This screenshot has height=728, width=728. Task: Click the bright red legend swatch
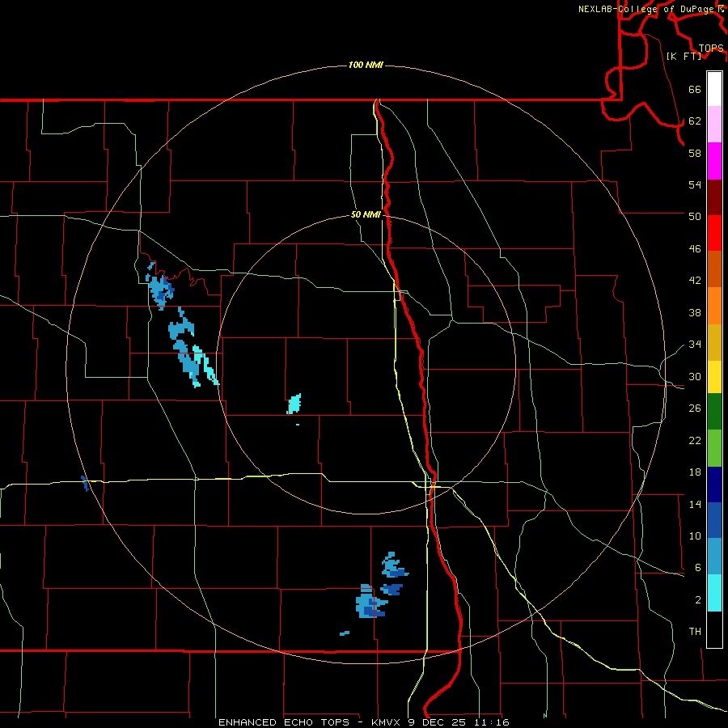(714, 233)
